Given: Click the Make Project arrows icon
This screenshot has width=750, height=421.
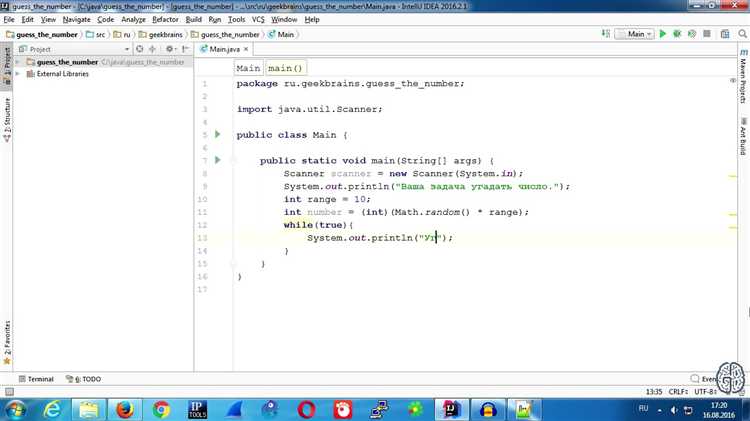Looking at the screenshot, I should tap(606, 34).
